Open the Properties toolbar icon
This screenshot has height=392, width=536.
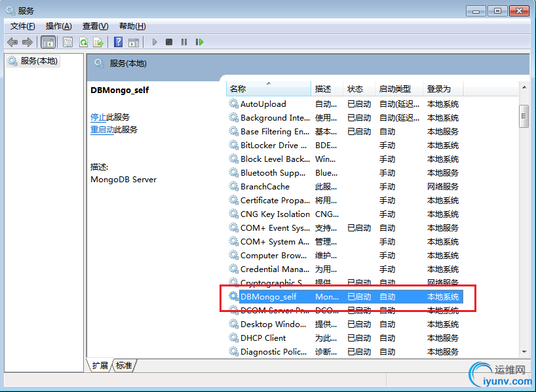coord(67,42)
